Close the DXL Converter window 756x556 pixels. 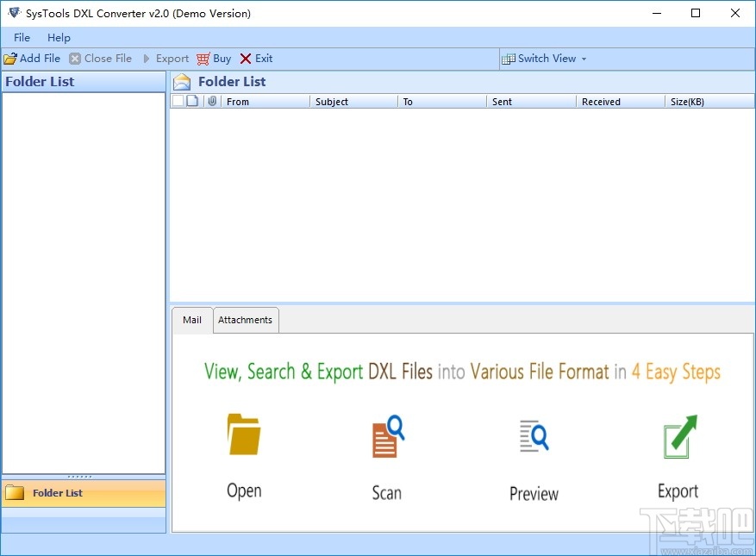coord(734,13)
